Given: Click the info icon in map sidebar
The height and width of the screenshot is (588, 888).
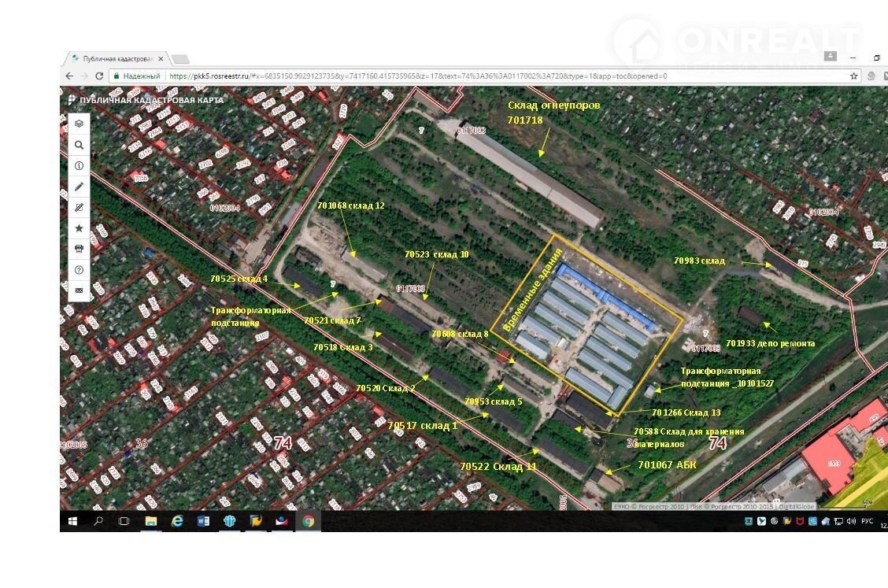Looking at the screenshot, I should [x=79, y=166].
